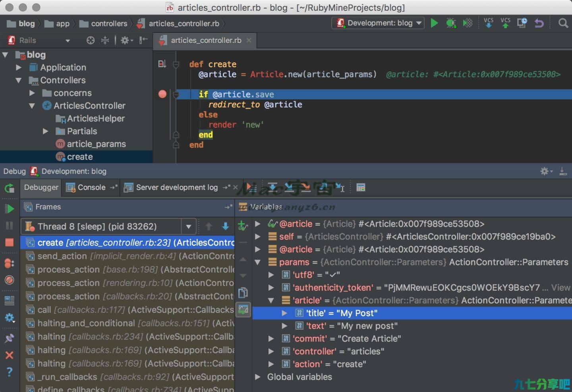Close the articles_controller.rb editor tab
The width and height of the screenshot is (572, 392).
point(249,41)
